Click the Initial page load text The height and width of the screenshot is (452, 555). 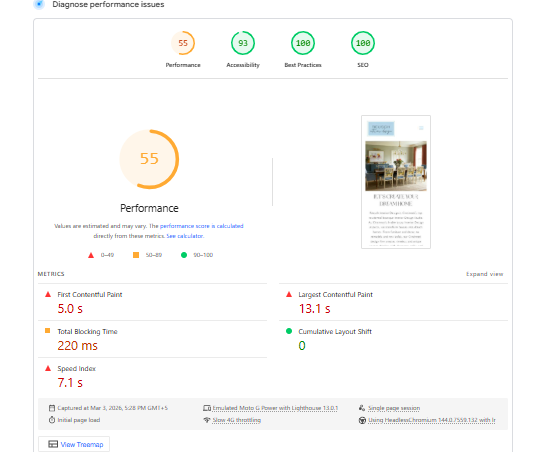click(79, 420)
